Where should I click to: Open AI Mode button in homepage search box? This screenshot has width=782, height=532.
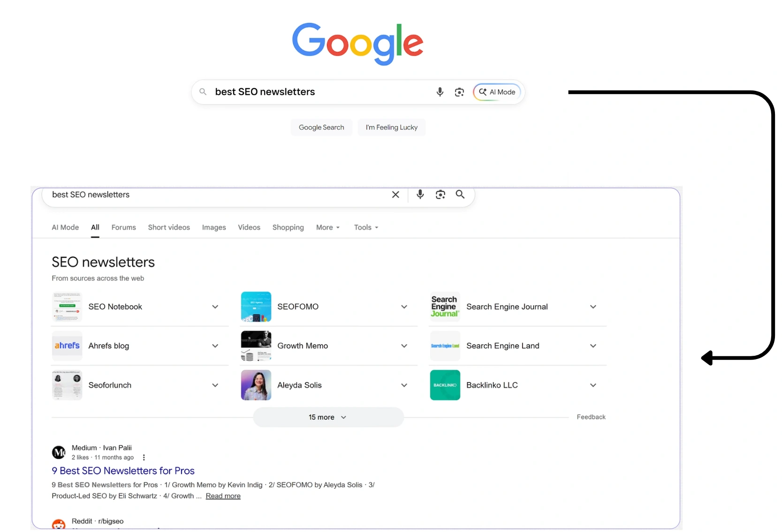[x=497, y=92]
